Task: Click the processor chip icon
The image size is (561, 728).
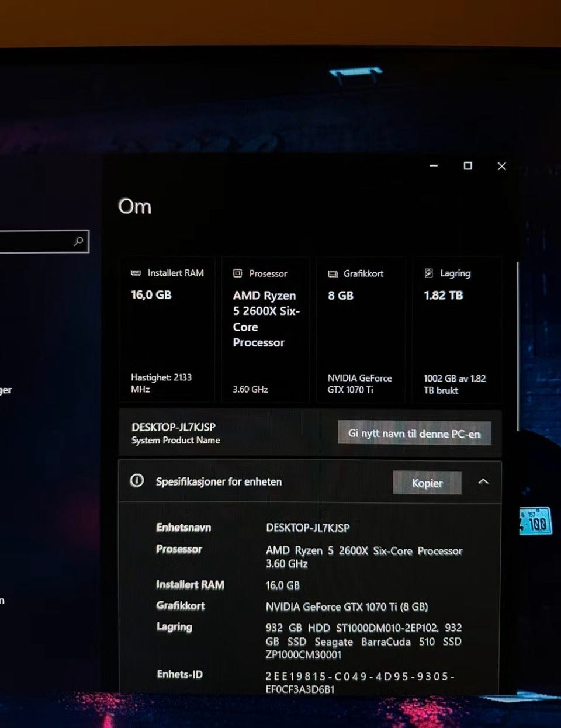Action: click(x=237, y=273)
